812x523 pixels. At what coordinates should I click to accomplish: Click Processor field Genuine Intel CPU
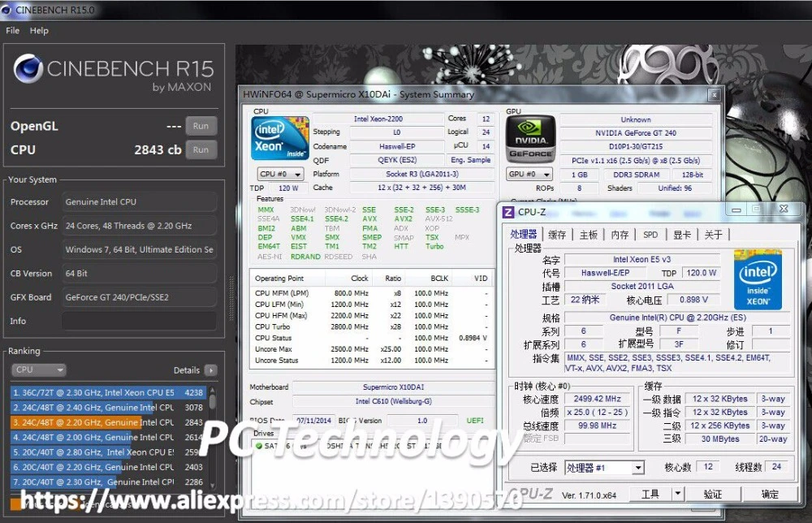coord(139,202)
